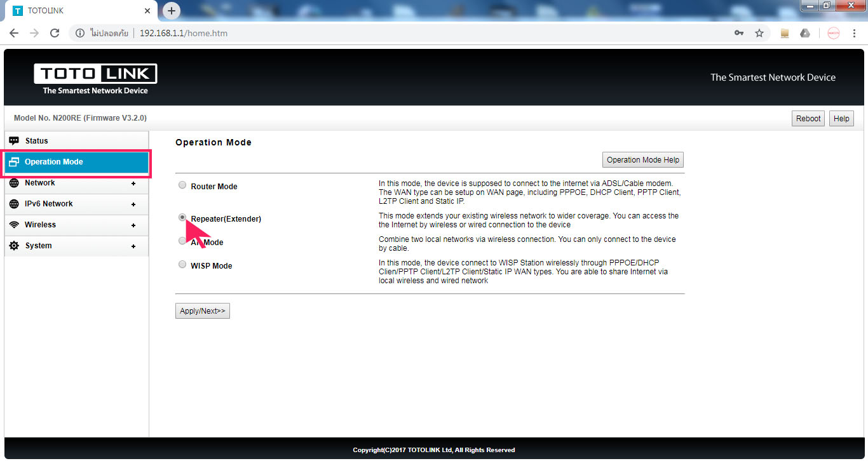The image size is (868, 461).
Task: Click the Help button
Action: tap(841, 119)
